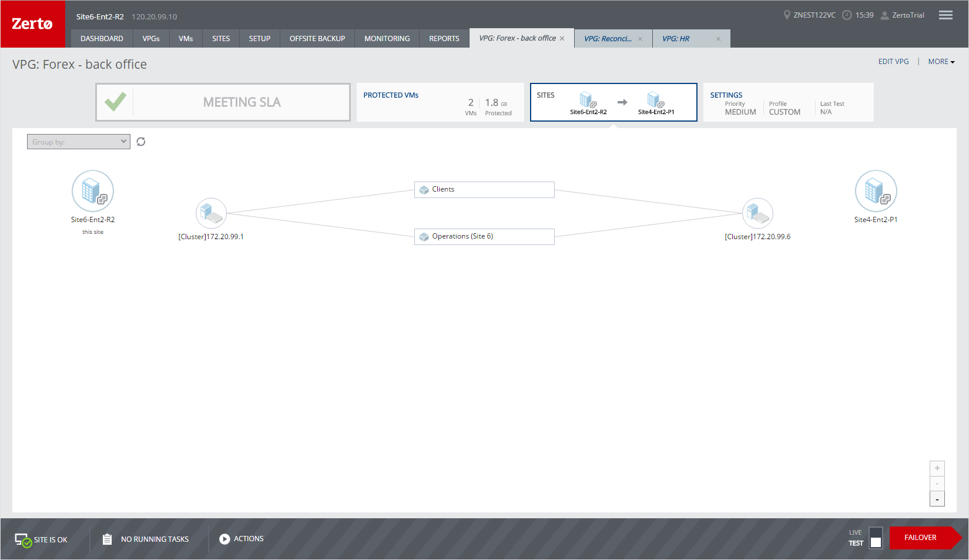The height and width of the screenshot is (560, 969).
Task: Open the Group by dropdown
Action: pyautogui.click(x=79, y=142)
